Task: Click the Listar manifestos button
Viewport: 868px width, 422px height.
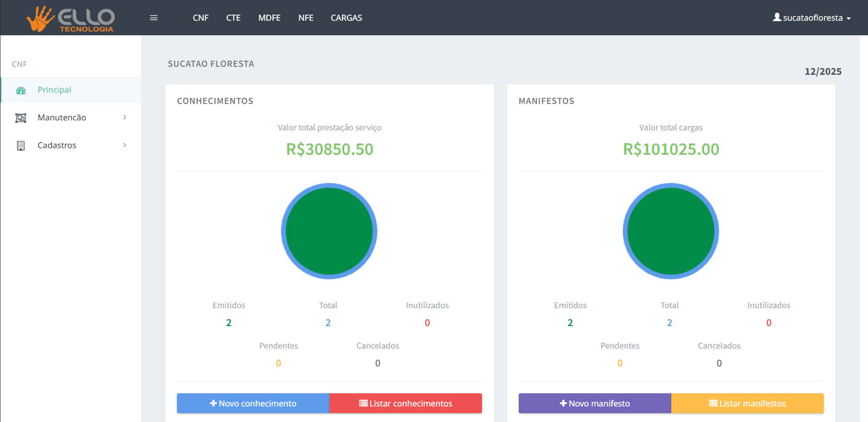Action: point(747,403)
